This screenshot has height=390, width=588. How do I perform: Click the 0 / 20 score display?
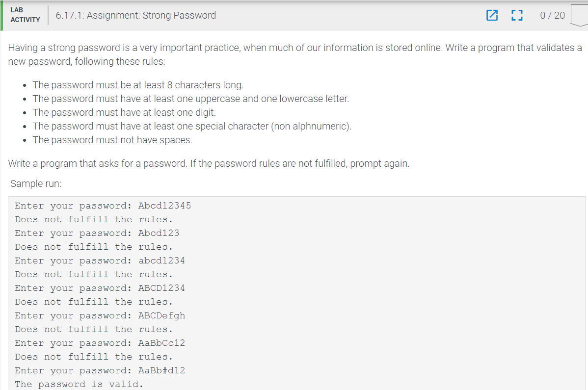coord(552,15)
